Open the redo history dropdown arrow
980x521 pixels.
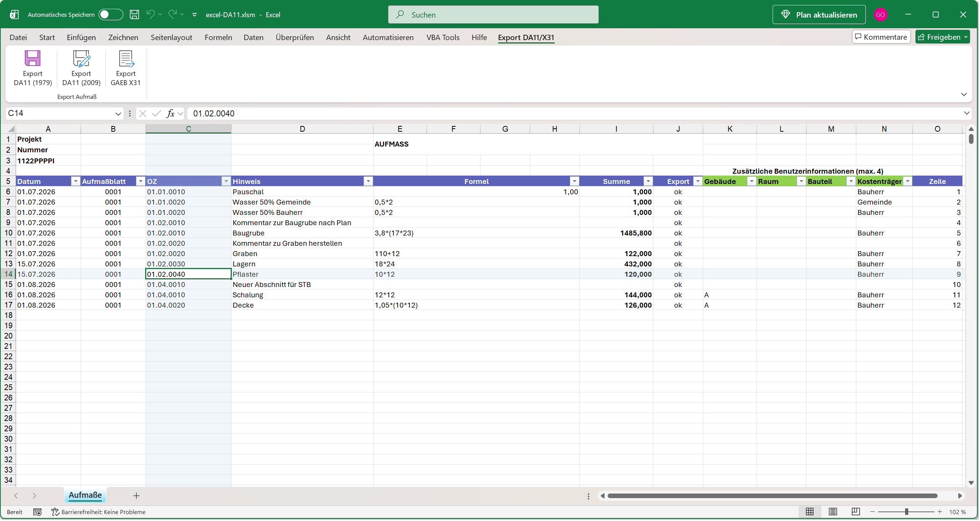click(182, 15)
